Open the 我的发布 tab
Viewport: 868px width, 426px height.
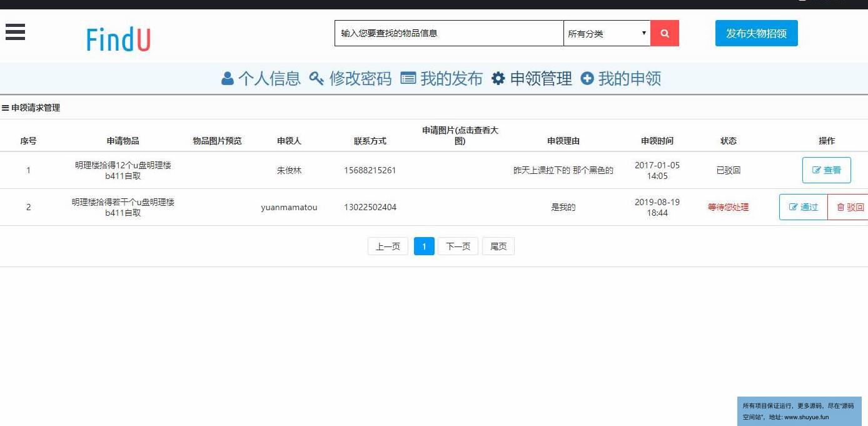[x=442, y=78]
